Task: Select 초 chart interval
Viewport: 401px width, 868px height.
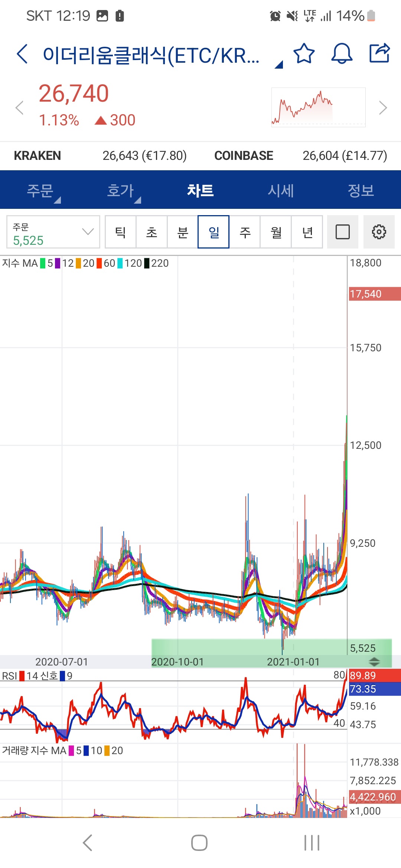Action: (x=151, y=232)
